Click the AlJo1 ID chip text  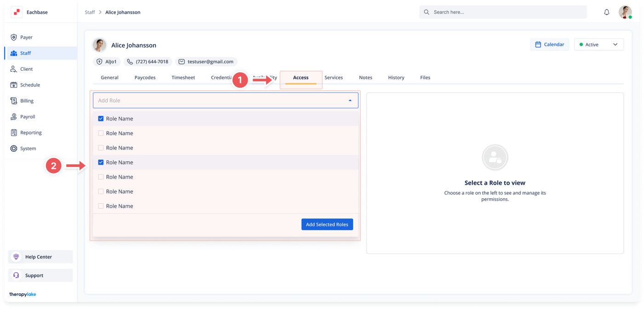click(x=111, y=62)
